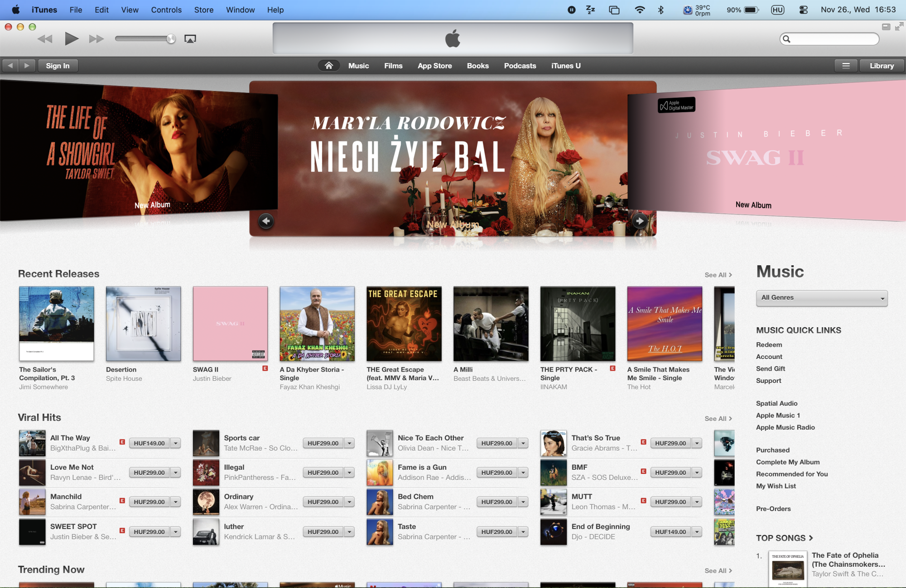Show previous banner with left arrow
This screenshot has height=588, width=906.
[266, 221]
